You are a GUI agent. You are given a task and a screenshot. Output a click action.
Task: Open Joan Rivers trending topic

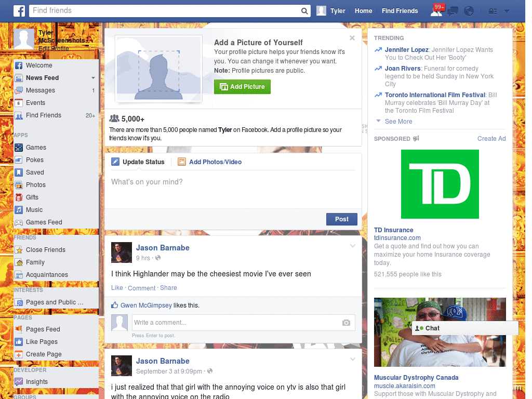403,69
